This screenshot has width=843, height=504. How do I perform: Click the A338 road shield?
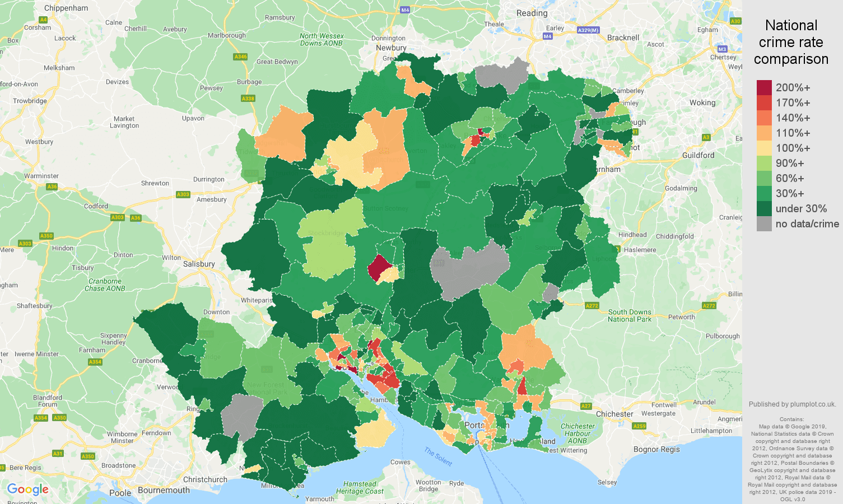[x=248, y=99]
